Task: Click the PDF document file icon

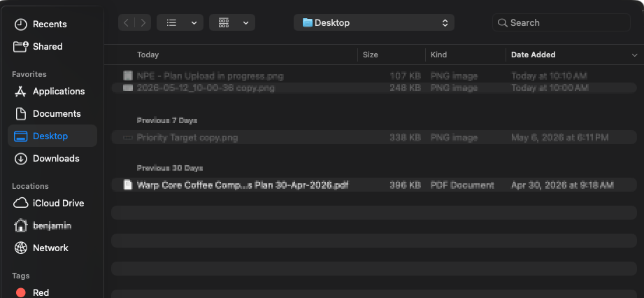Action: pyautogui.click(x=128, y=185)
